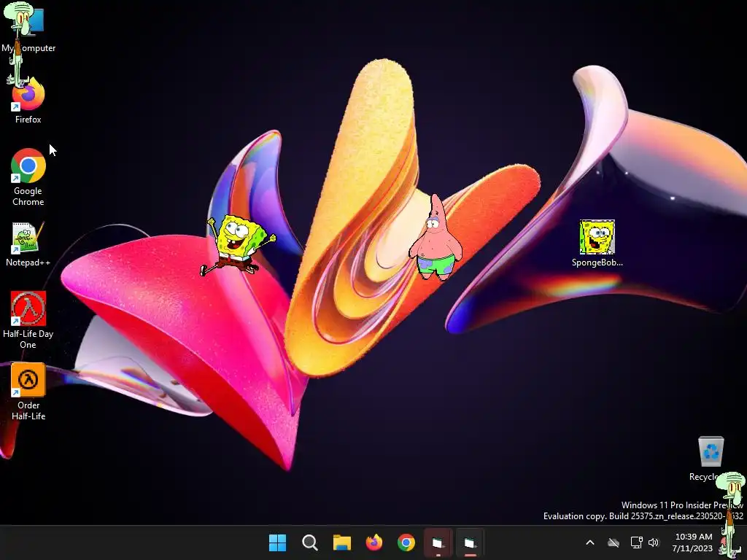The height and width of the screenshot is (560, 747).
Task: Open File Explorer from the taskbar
Action: click(x=342, y=542)
